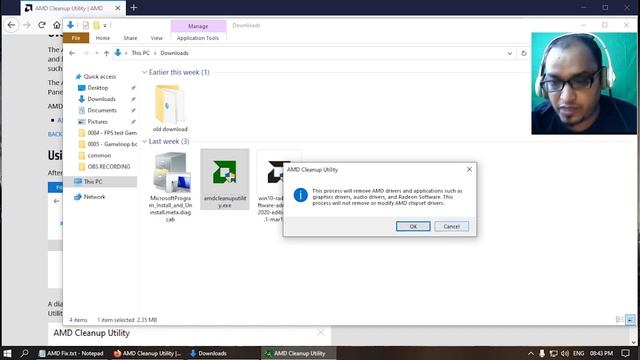
Task: Click the blue information icon in dialog
Action: 301,195
